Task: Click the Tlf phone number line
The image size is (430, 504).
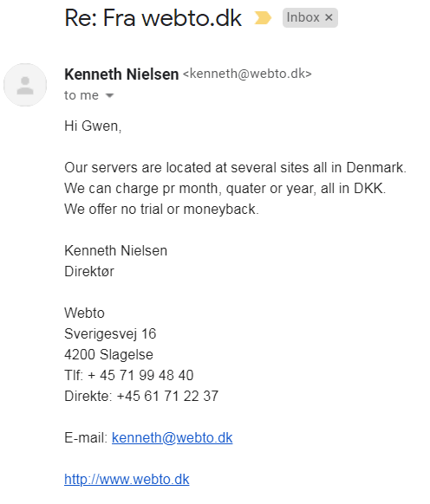Action: coord(129,375)
